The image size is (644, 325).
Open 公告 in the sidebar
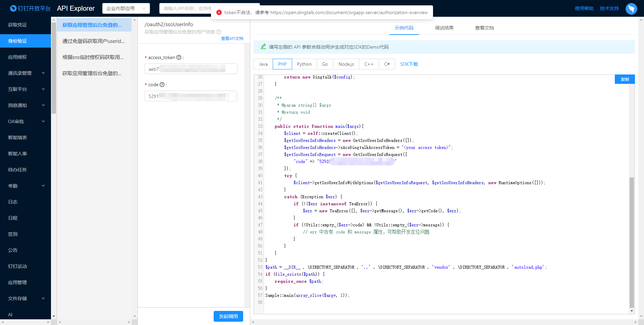point(25,250)
